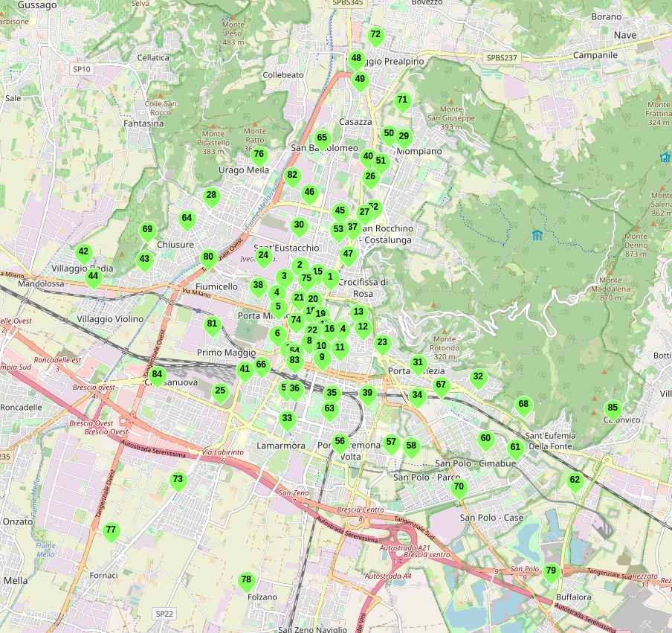Select marker 30
This screenshot has width=672, height=633.
[x=299, y=228]
